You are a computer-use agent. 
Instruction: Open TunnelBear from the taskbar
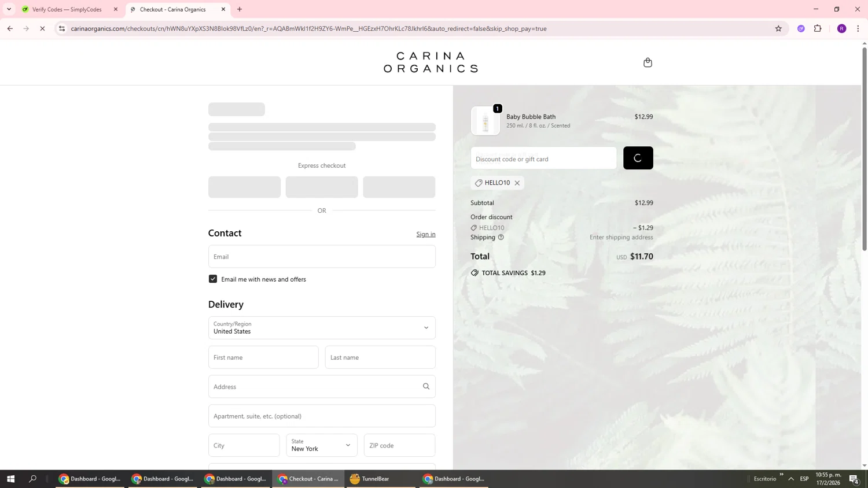pyautogui.click(x=381, y=479)
